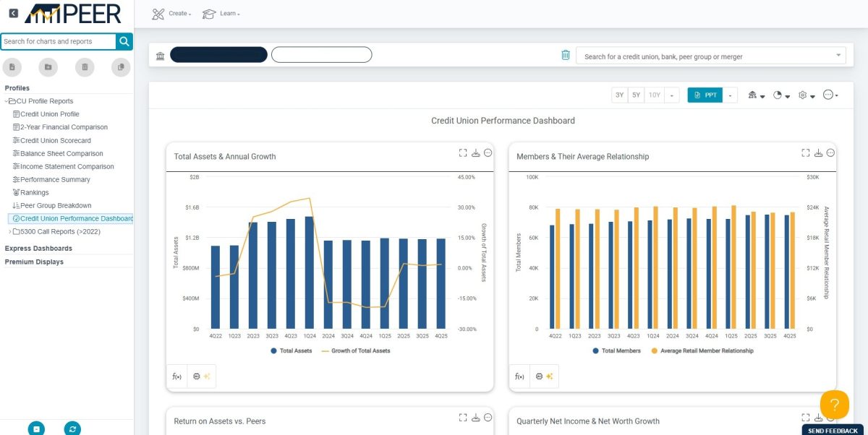The image size is (868, 435).
Task: Download the Members & Their Average Relationship chart
Action: 818,152
